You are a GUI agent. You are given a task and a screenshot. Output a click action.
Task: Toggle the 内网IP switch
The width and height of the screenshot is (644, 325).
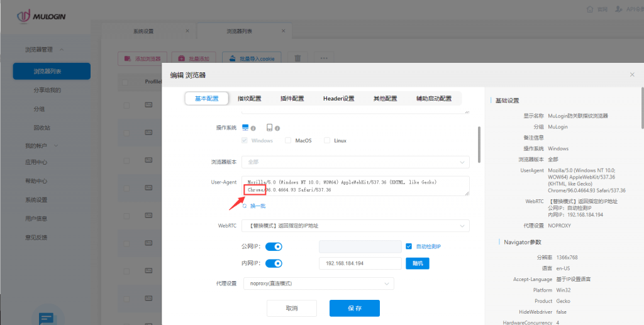(x=274, y=263)
